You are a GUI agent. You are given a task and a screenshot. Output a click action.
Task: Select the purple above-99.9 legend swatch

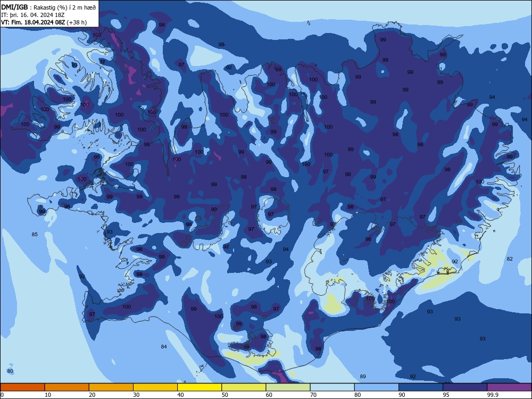click(510, 387)
